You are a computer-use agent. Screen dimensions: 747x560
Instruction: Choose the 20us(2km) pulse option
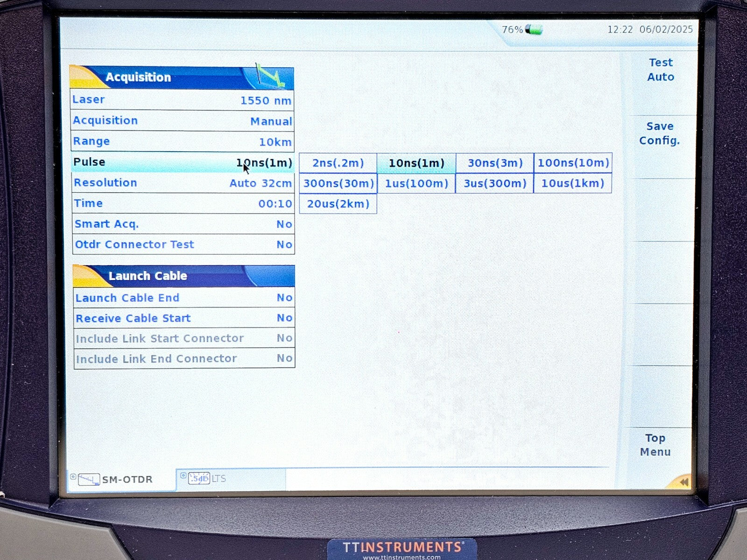[338, 204]
